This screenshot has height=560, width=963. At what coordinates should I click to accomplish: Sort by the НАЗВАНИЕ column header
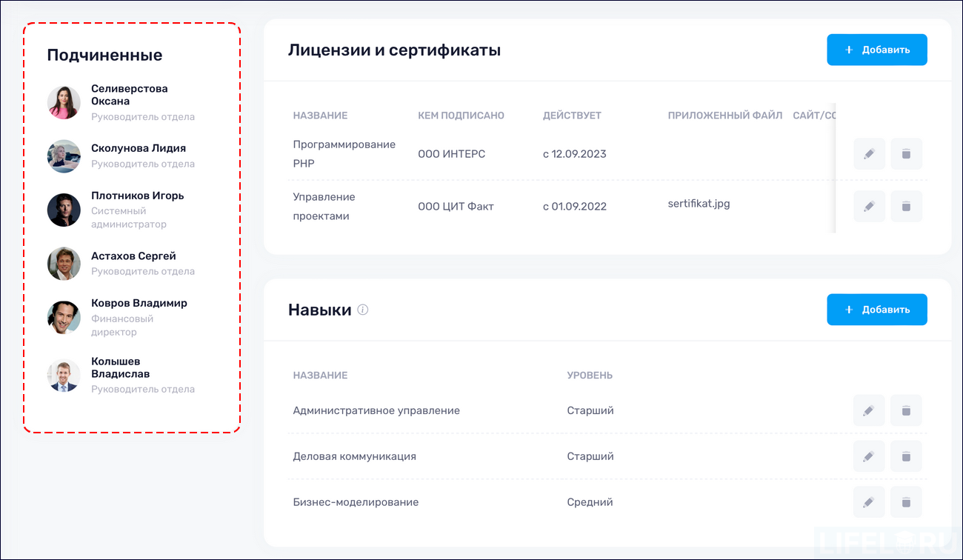319,115
